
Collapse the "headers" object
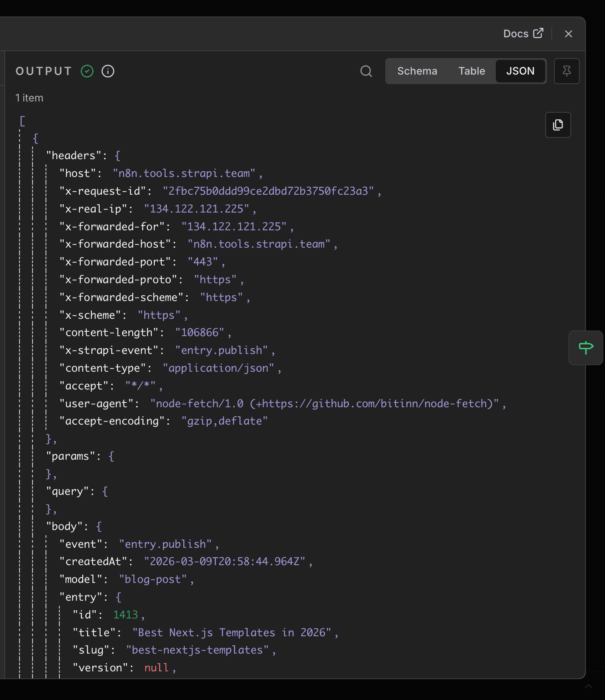pos(117,156)
